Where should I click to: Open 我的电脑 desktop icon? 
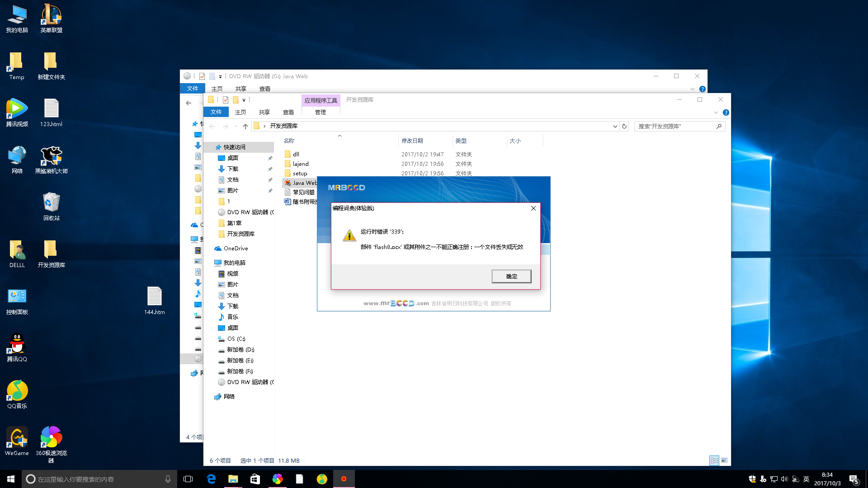17,19
